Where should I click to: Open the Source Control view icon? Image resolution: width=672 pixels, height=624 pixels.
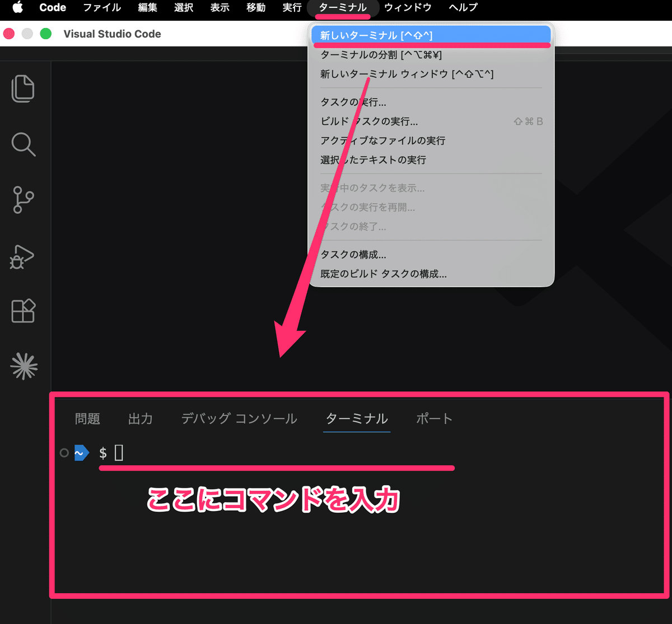pyautogui.click(x=23, y=200)
